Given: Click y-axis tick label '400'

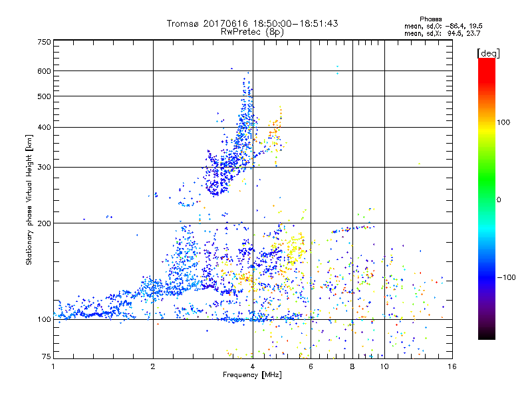Looking at the screenshot, I should [x=45, y=128].
